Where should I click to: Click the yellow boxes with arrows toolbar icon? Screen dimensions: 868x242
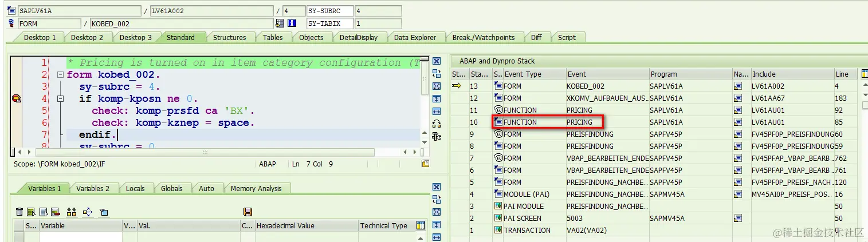[72, 212]
